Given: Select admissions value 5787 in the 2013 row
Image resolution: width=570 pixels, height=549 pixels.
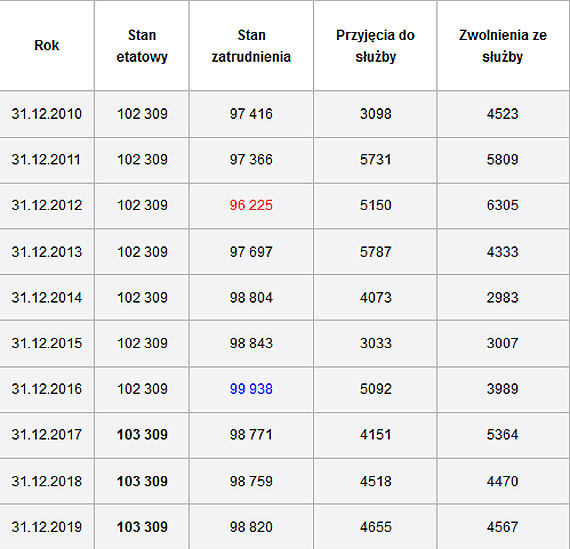Looking at the screenshot, I should [376, 252].
